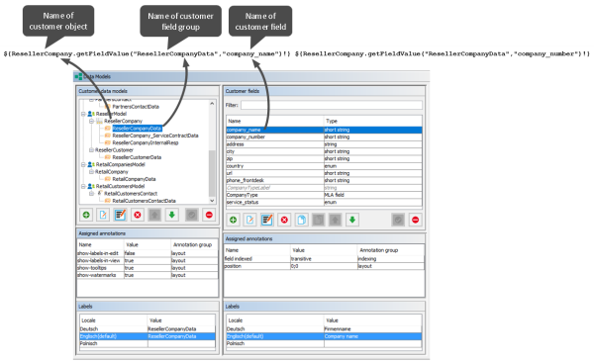This screenshot has width=594, height=364.
Task: Open the annotations editor icon under Customer fields
Action: (267, 220)
